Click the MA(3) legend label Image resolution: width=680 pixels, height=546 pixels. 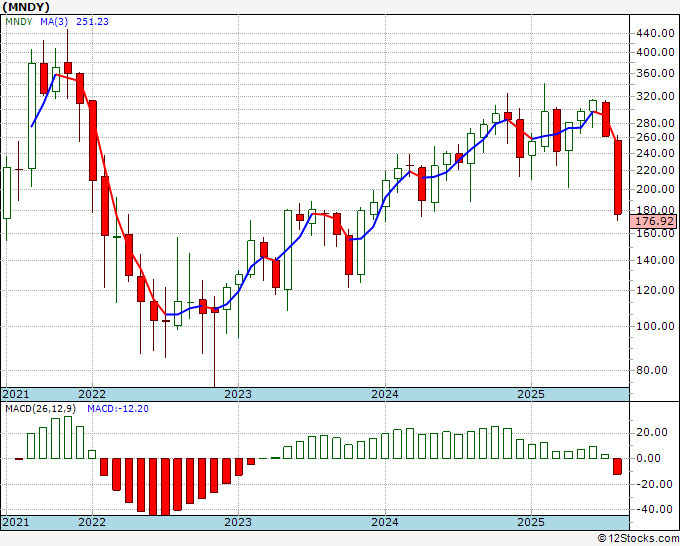tap(54, 21)
